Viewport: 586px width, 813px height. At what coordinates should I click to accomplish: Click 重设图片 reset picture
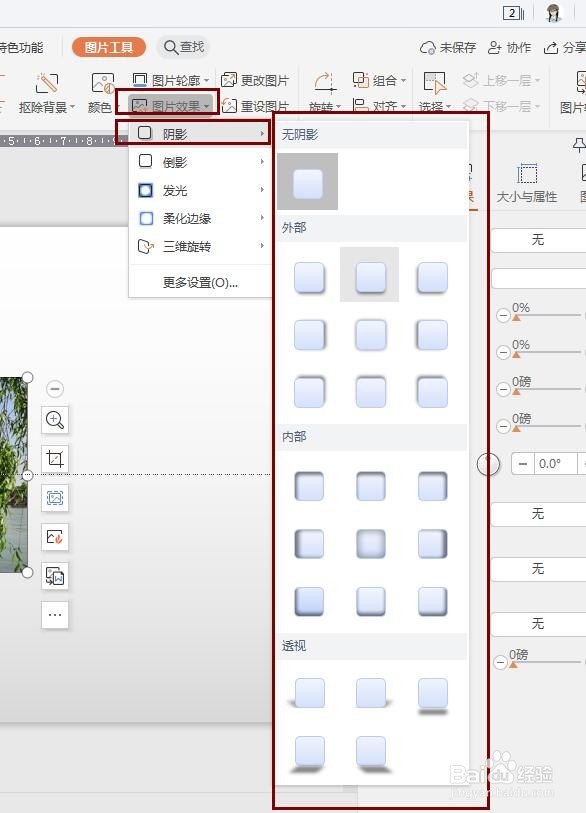(255, 106)
